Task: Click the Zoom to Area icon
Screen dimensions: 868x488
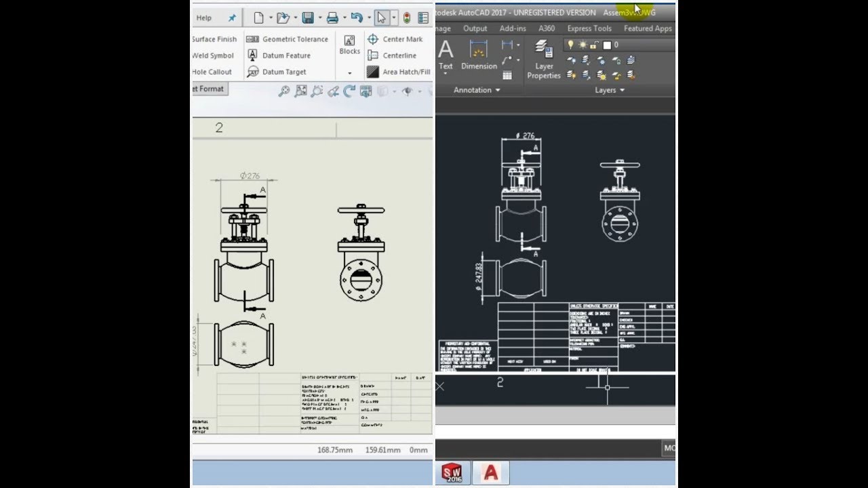Action: [300, 91]
